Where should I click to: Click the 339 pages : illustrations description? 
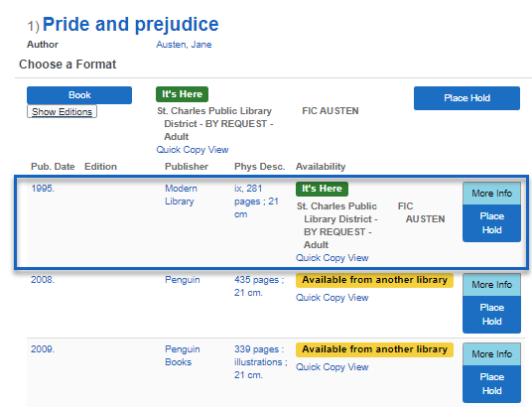click(261, 362)
